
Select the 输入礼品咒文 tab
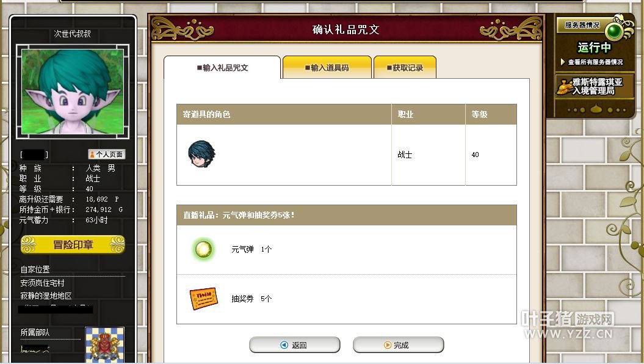pyautogui.click(x=222, y=67)
